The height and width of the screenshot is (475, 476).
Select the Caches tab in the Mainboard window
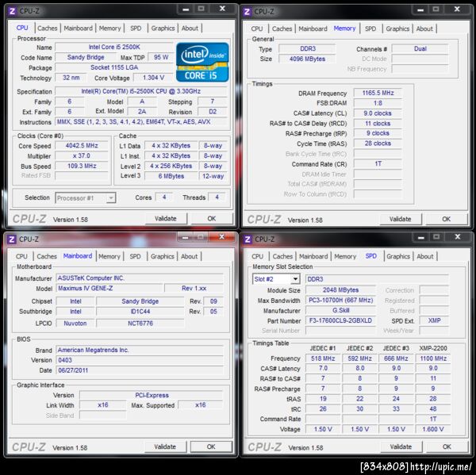coord(47,256)
